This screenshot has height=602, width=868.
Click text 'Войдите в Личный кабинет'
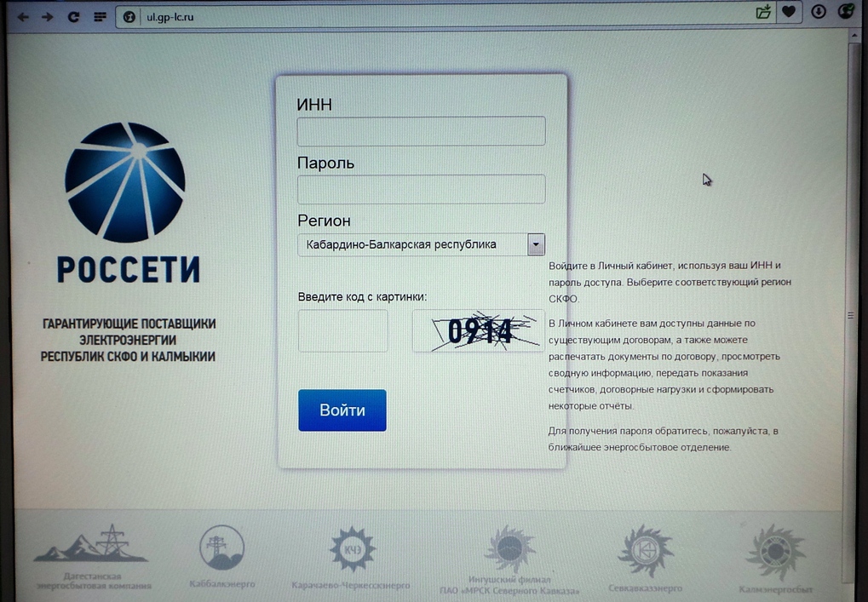(610, 266)
